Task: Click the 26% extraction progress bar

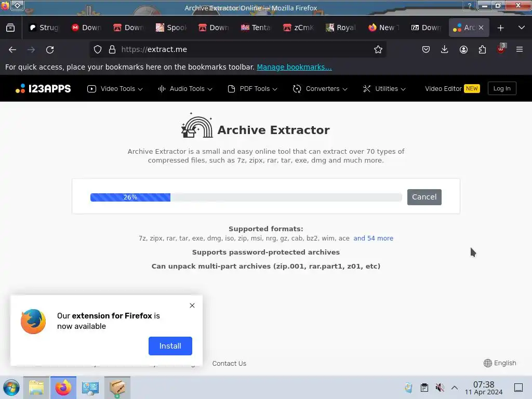Action: (x=246, y=197)
